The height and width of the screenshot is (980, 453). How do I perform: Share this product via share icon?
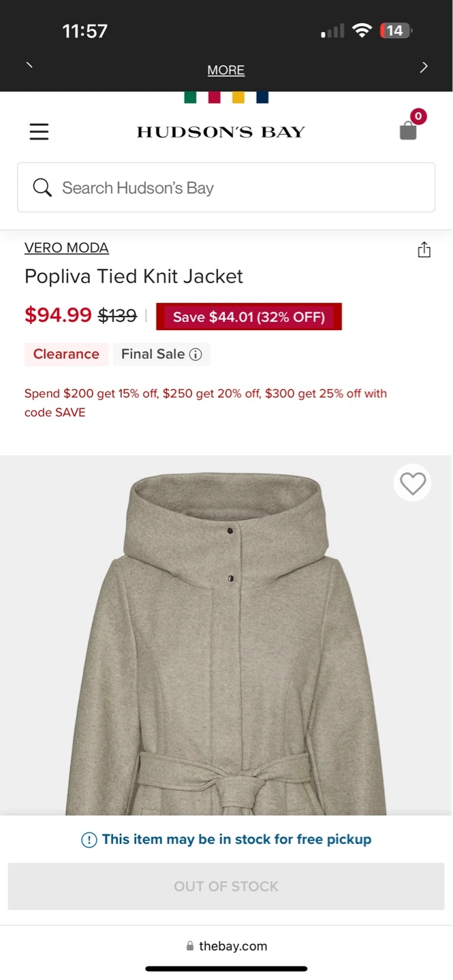pos(424,250)
